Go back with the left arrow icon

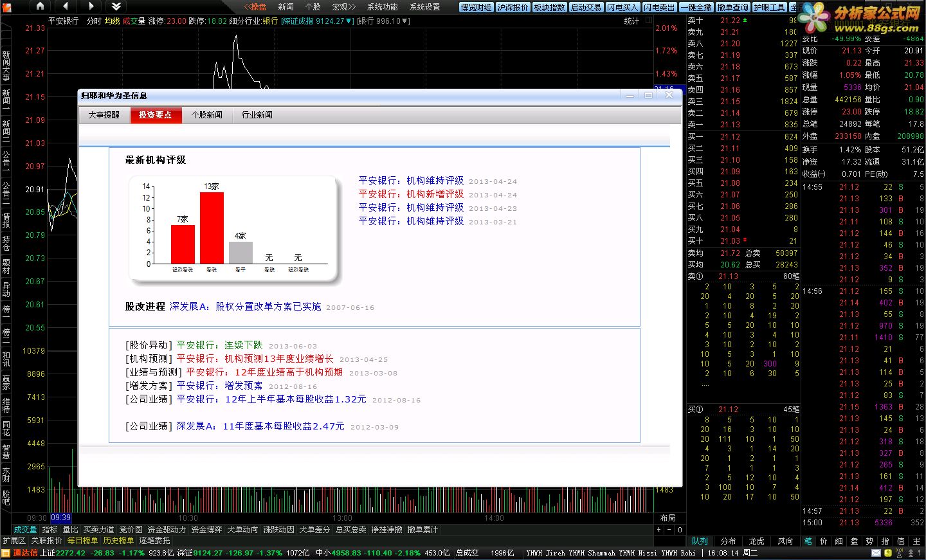point(66,6)
